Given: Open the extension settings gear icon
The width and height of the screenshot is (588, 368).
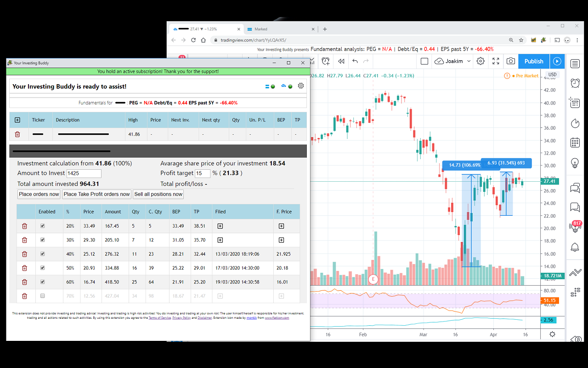Looking at the screenshot, I should tap(301, 86).
